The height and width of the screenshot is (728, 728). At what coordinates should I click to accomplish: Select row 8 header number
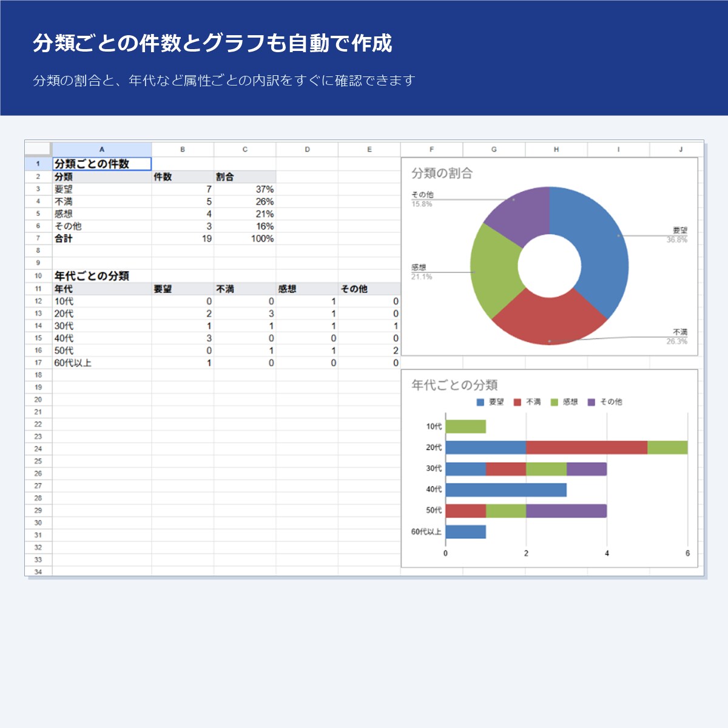tap(38, 251)
